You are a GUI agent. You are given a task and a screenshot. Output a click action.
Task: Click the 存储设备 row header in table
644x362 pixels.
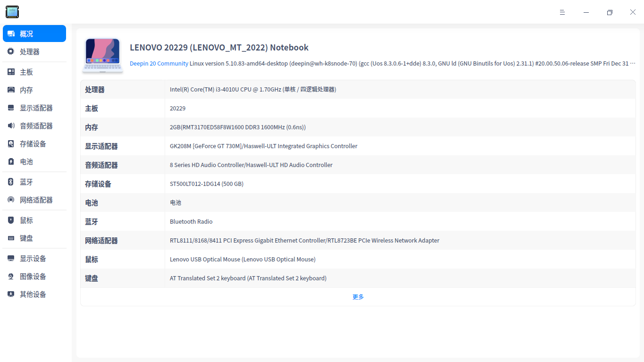pyautogui.click(x=98, y=184)
